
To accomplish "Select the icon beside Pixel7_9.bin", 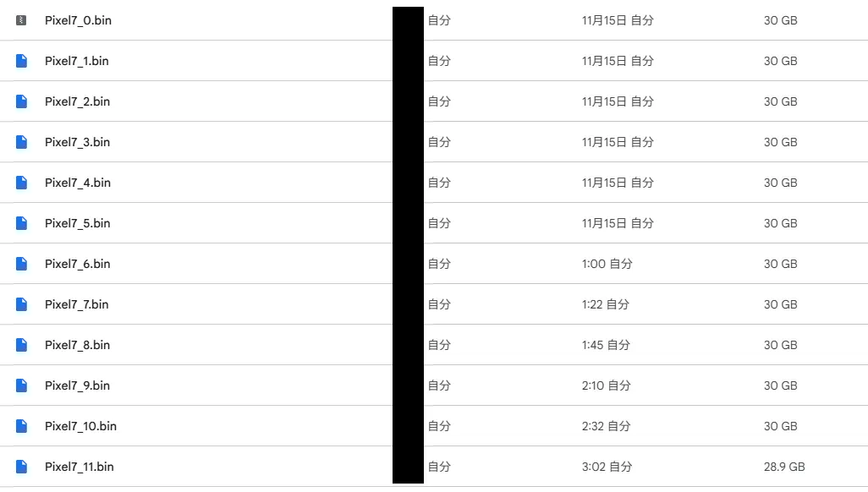I will coord(21,385).
